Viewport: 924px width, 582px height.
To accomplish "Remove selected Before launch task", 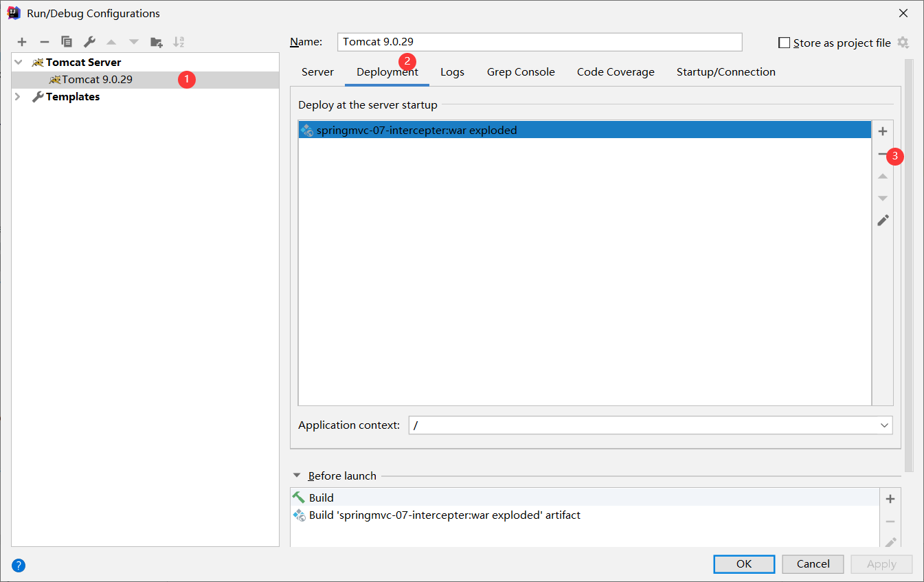I will pos(890,522).
